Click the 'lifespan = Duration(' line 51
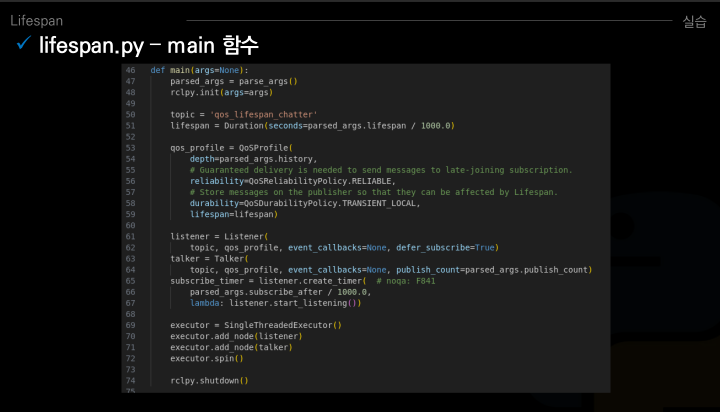This screenshot has height=412, width=720. 312,126
